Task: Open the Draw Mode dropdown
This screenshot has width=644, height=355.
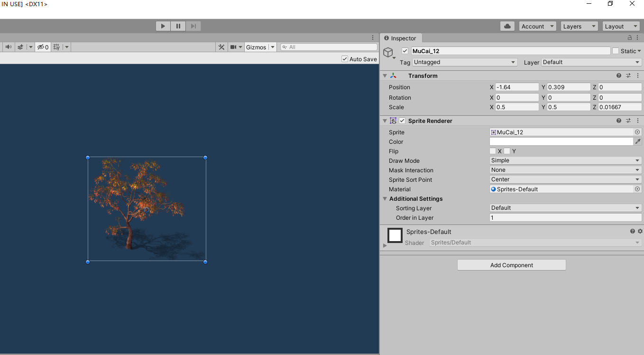Action: coord(565,160)
